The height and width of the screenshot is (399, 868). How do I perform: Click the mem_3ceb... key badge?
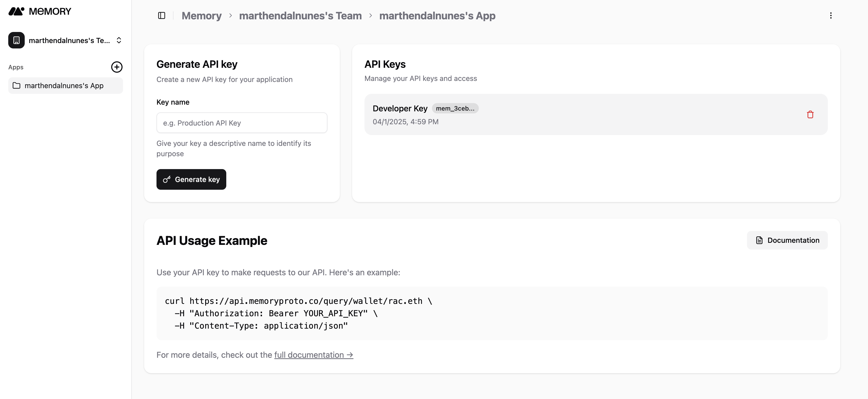coord(455,108)
